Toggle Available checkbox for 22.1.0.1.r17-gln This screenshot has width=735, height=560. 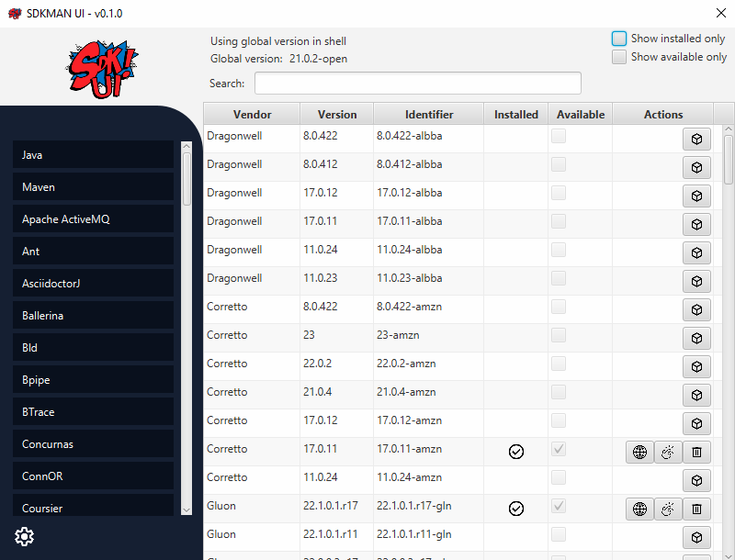(x=559, y=506)
